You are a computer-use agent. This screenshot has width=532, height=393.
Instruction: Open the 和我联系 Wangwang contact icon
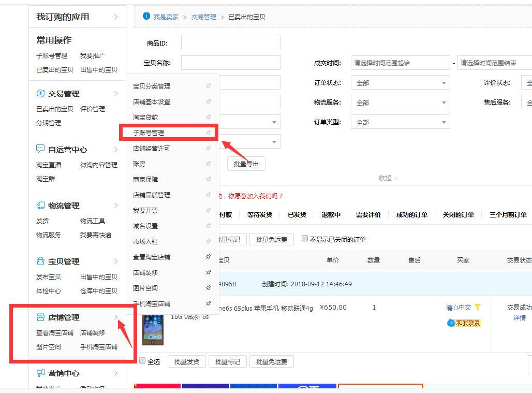pyautogui.click(x=451, y=322)
